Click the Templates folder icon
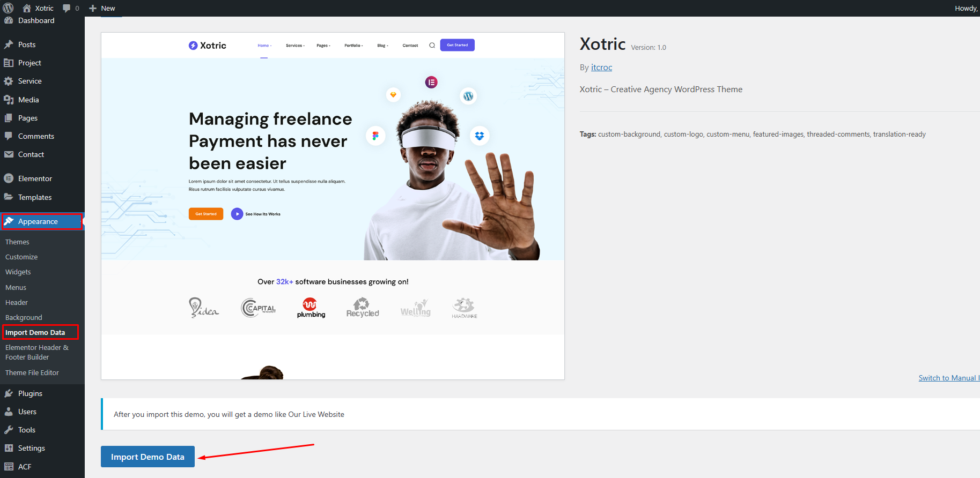The width and height of the screenshot is (980, 478). click(x=9, y=197)
